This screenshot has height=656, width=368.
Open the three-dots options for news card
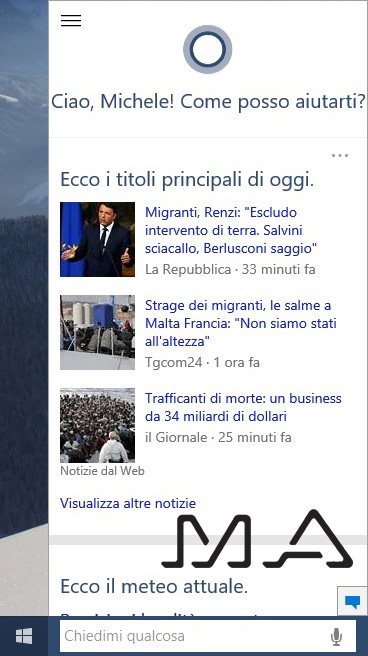pos(340,156)
